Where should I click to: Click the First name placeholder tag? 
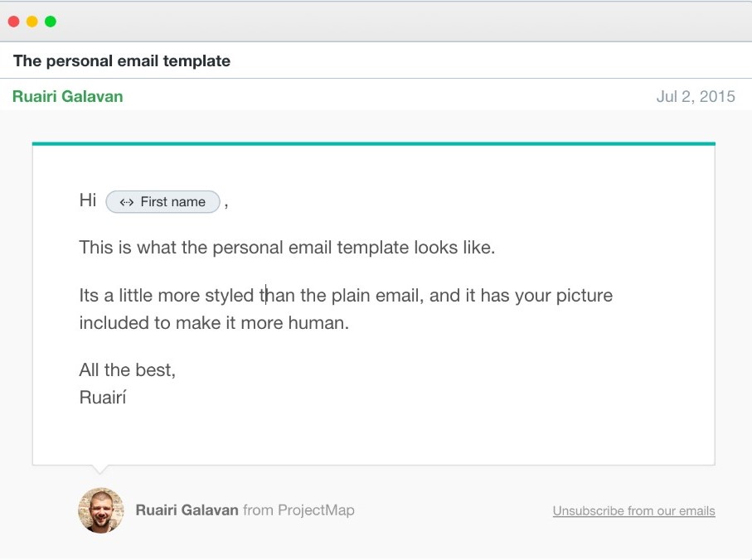[163, 201]
